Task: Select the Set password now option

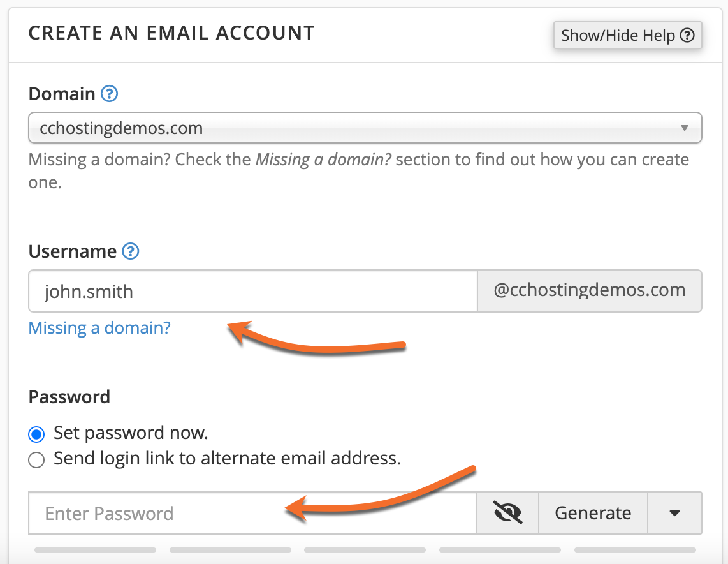Action: click(x=36, y=434)
